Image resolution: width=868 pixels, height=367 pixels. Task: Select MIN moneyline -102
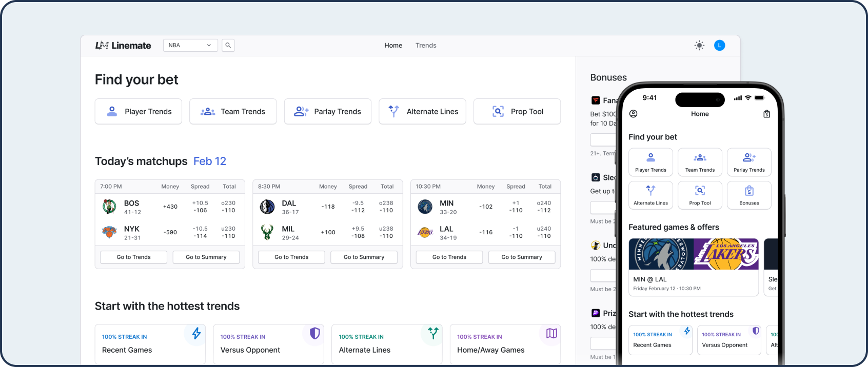(x=486, y=207)
